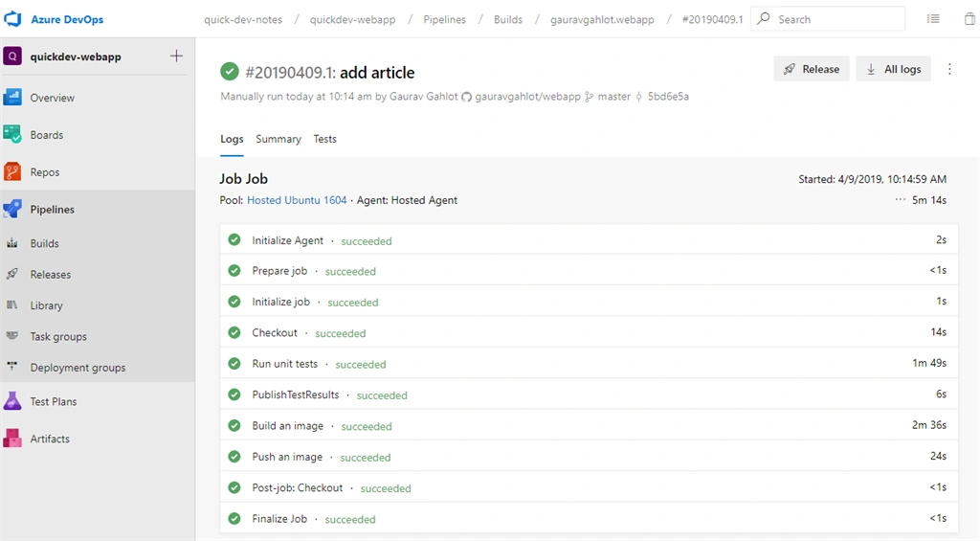Switch to the Summary tab
Viewport: 980px width, 541px height.
278,139
